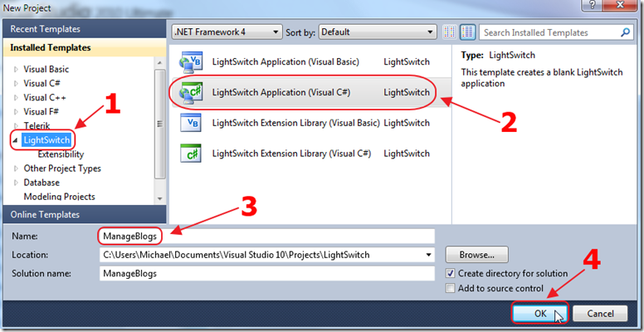Select the LightSwitch category in the tree
This screenshot has width=644, height=332.
pyautogui.click(x=46, y=140)
